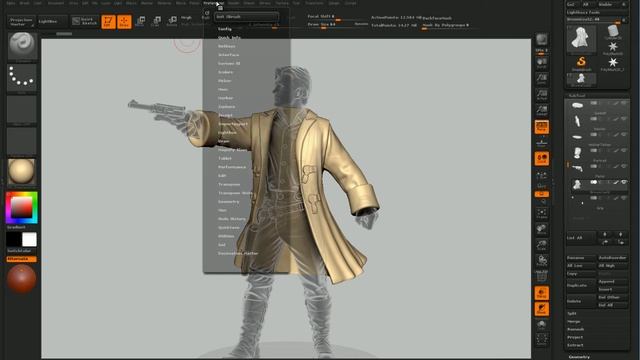Select the Move gizmo in top shelf
Viewport: 640px width, 360px height.
click(x=140, y=21)
